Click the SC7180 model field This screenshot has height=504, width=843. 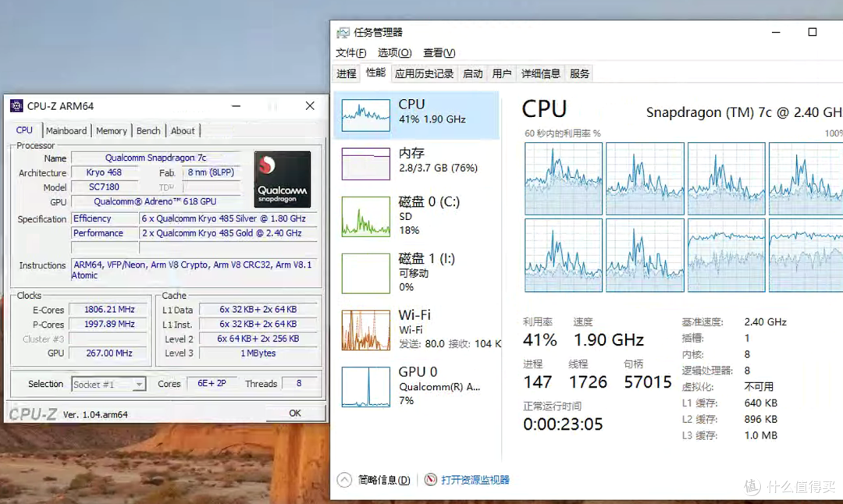click(x=104, y=187)
